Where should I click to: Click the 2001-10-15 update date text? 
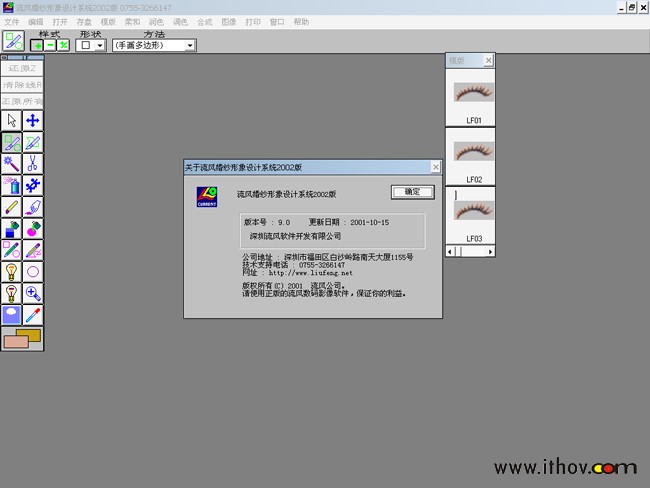coord(370,223)
